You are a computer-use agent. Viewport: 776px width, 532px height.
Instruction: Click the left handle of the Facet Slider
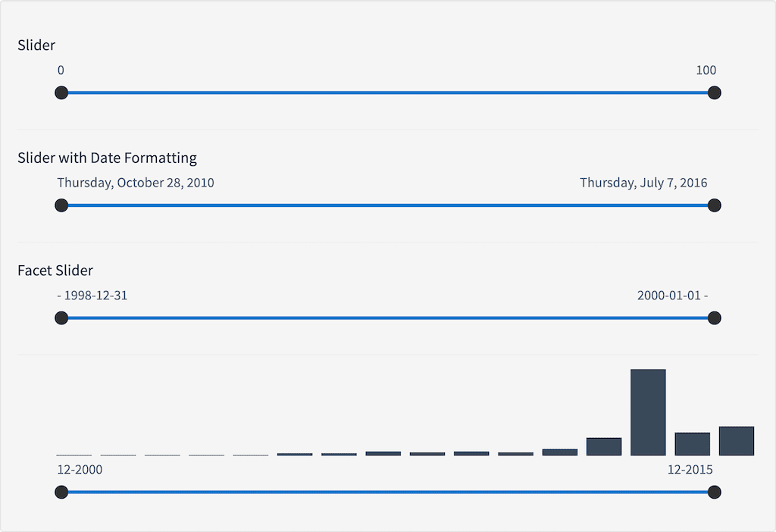coord(62,318)
